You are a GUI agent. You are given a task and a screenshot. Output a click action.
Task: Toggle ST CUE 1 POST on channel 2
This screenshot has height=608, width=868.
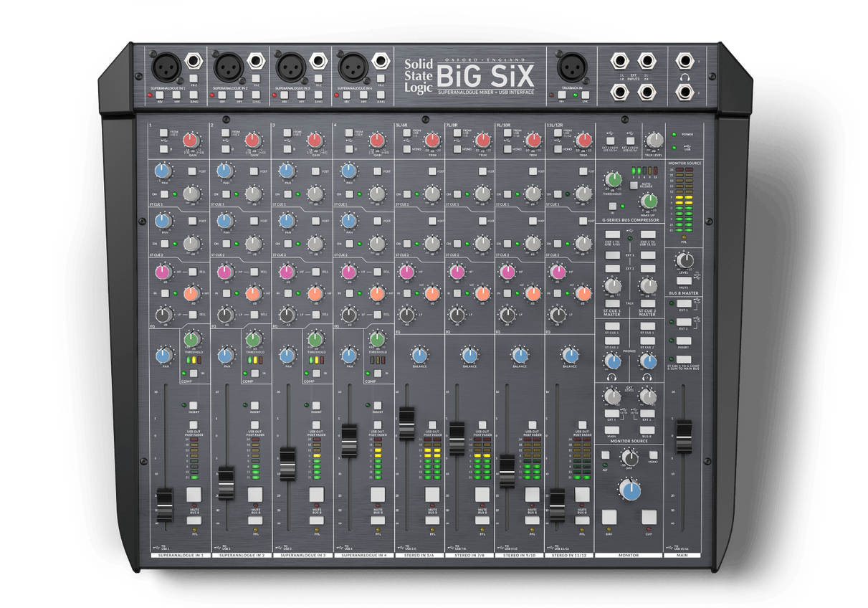[x=254, y=172]
